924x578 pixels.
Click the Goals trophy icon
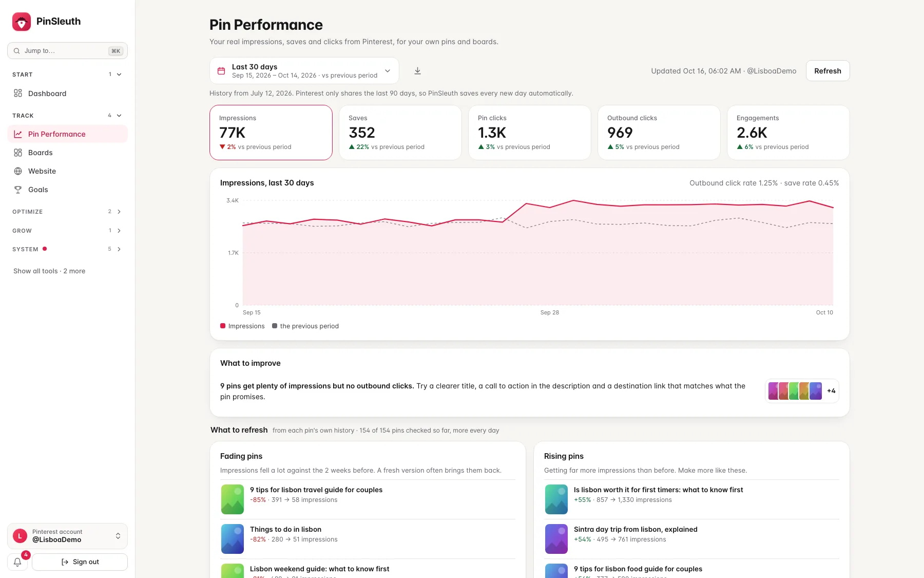(18, 190)
